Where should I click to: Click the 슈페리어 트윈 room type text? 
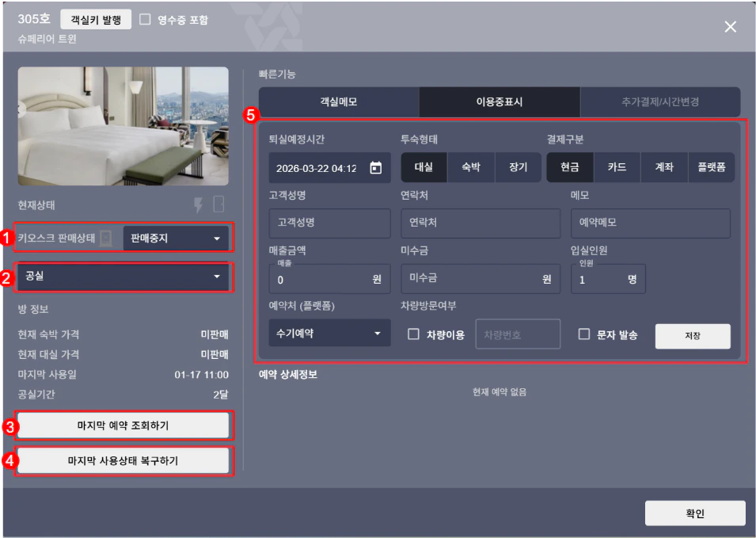click(x=47, y=39)
